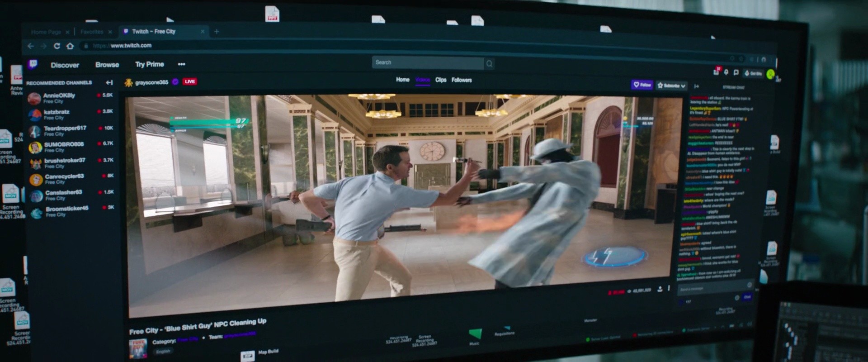Click the chat message input box
Image resolution: width=868 pixels, height=362 pixels.
[715, 287]
